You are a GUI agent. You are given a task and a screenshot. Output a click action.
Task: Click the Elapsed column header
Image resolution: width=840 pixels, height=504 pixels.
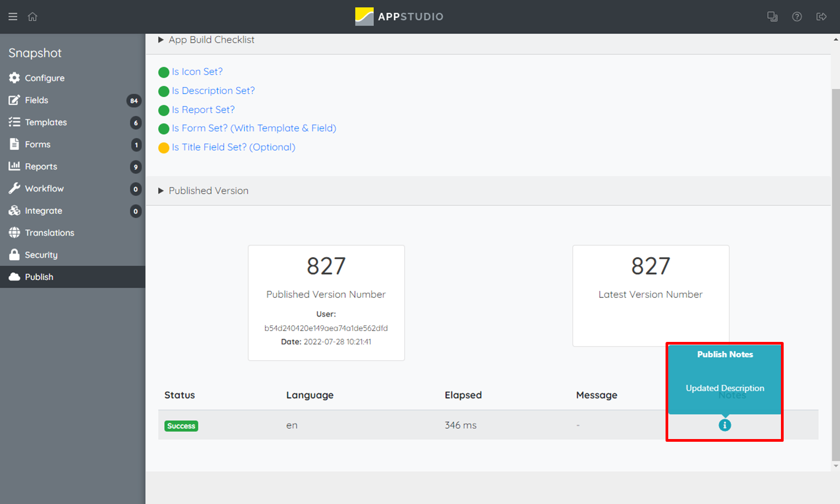(x=463, y=395)
